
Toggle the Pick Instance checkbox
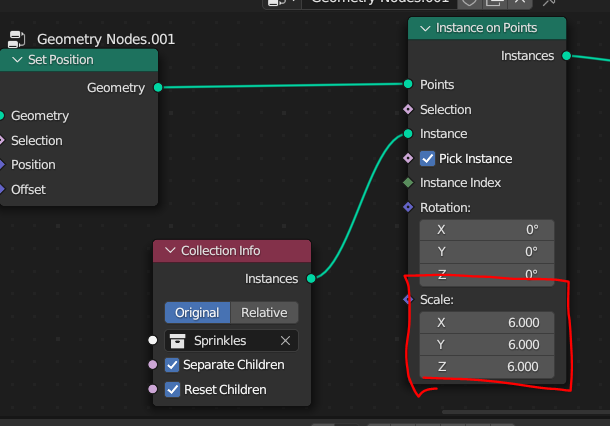tap(427, 159)
